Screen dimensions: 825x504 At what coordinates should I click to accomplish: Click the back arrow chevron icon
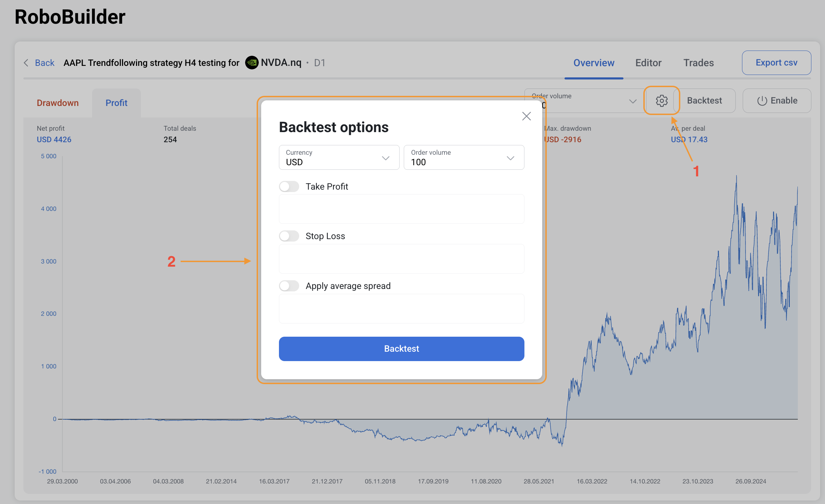pyautogui.click(x=26, y=63)
